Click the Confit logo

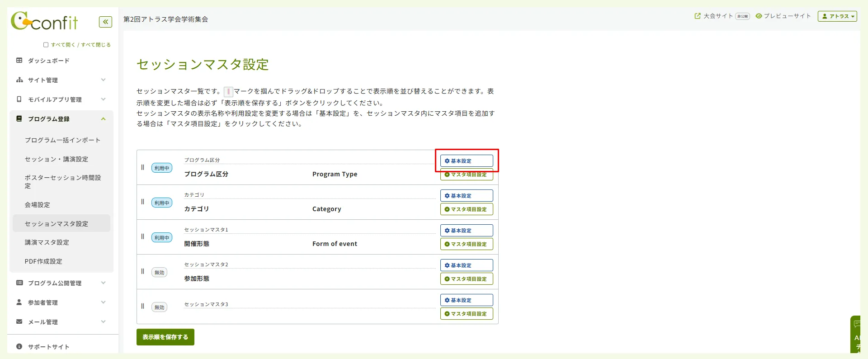coord(44,21)
